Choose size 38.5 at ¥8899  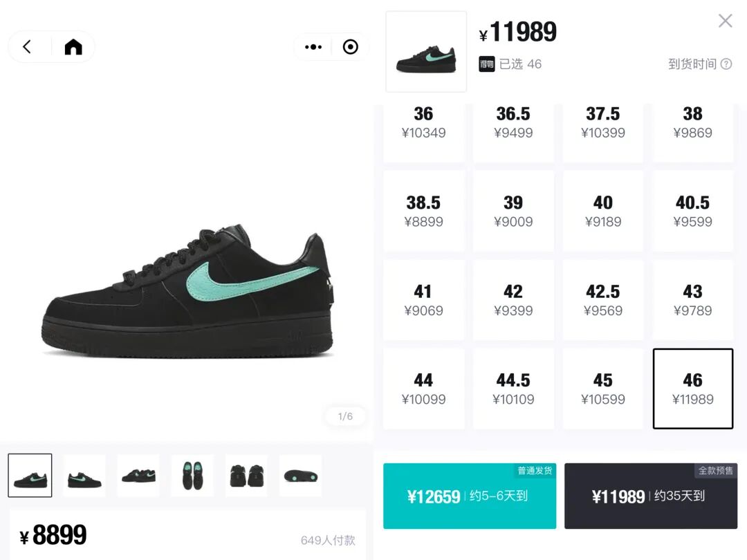tap(423, 211)
